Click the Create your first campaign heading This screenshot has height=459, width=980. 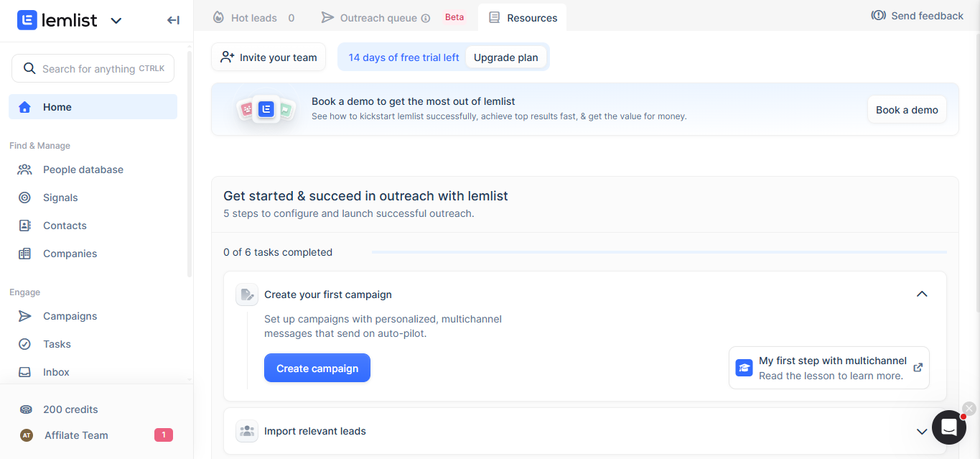click(x=328, y=295)
